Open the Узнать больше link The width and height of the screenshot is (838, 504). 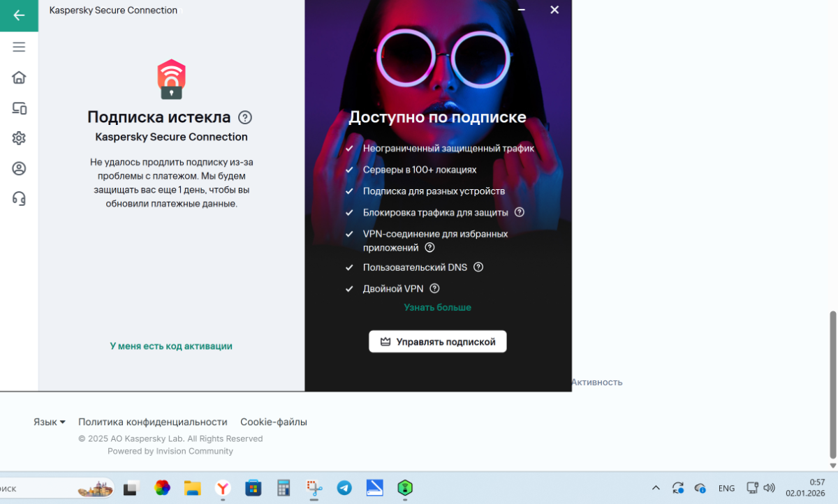coord(438,307)
